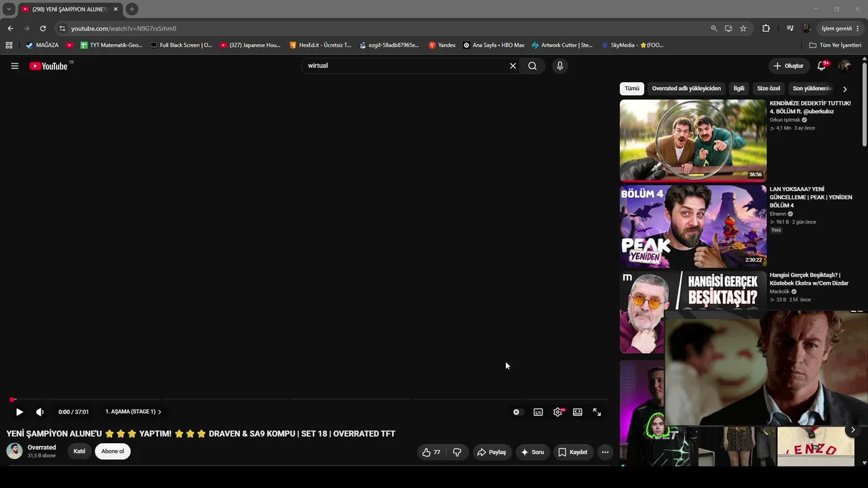868x488 pixels.
Task: Select the İlgili filter chip
Action: [x=738, y=89]
